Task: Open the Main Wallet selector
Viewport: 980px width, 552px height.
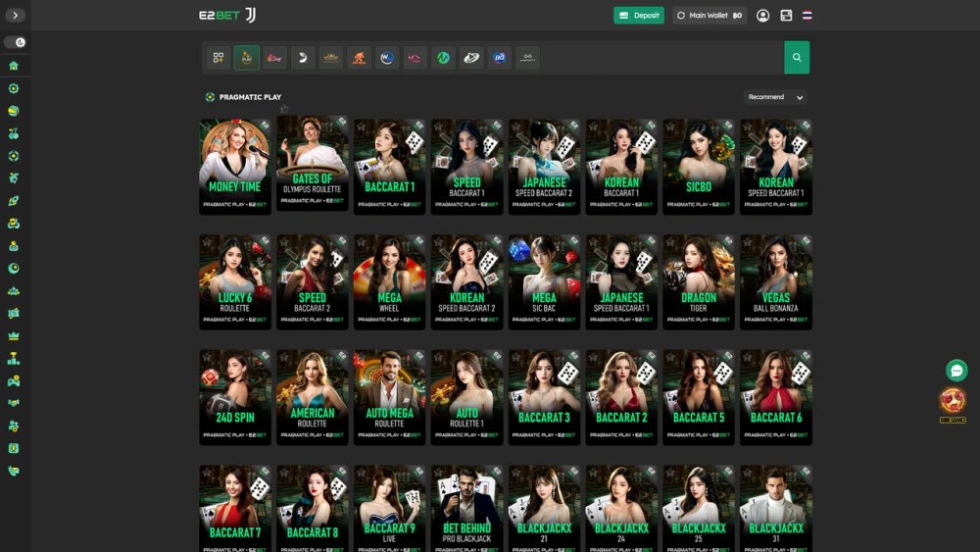Action: [710, 16]
